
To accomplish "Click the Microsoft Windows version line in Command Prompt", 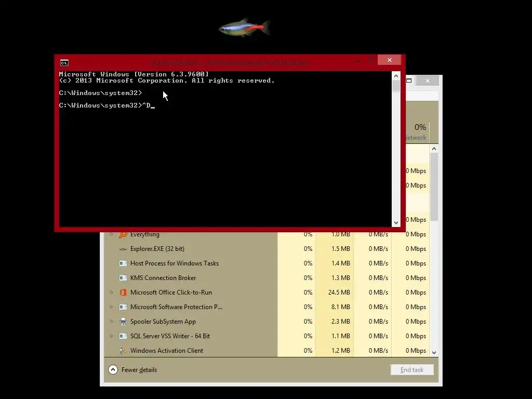I will tap(134, 74).
